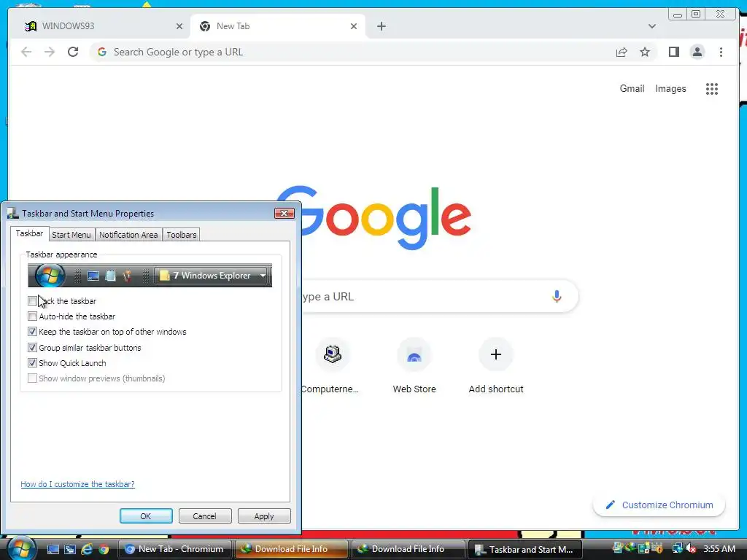The width and height of the screenshot is (747, 560).
Task: Click Switch between windows in Quick Launch
Action: [x=70, y=549]
